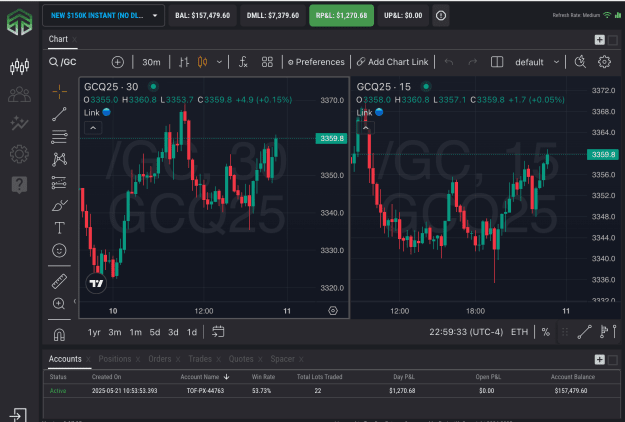The width and height of the screenshot is (625, 422).
Task: Click the logout icon at sidebar bottom
Action: [x=18, y=415]
